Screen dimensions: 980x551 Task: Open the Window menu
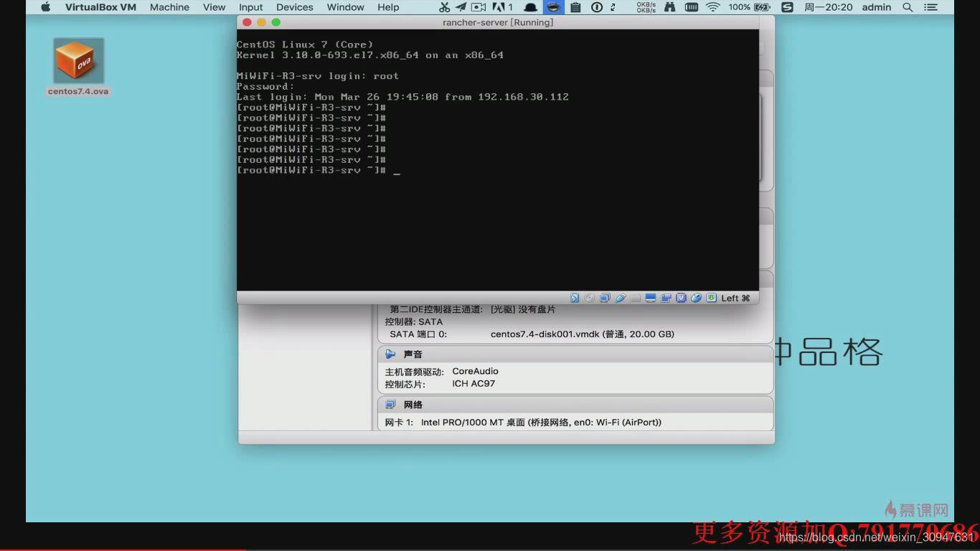point(345,7)
